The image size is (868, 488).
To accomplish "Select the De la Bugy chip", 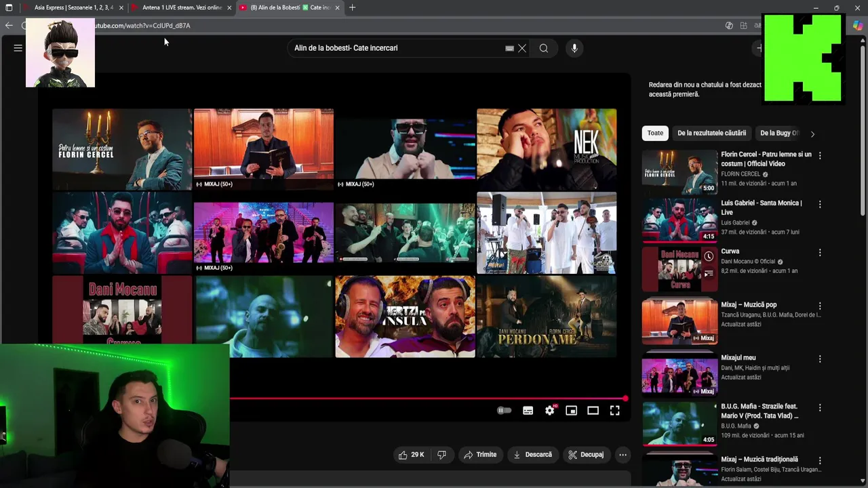I will [x=779, y=133].
